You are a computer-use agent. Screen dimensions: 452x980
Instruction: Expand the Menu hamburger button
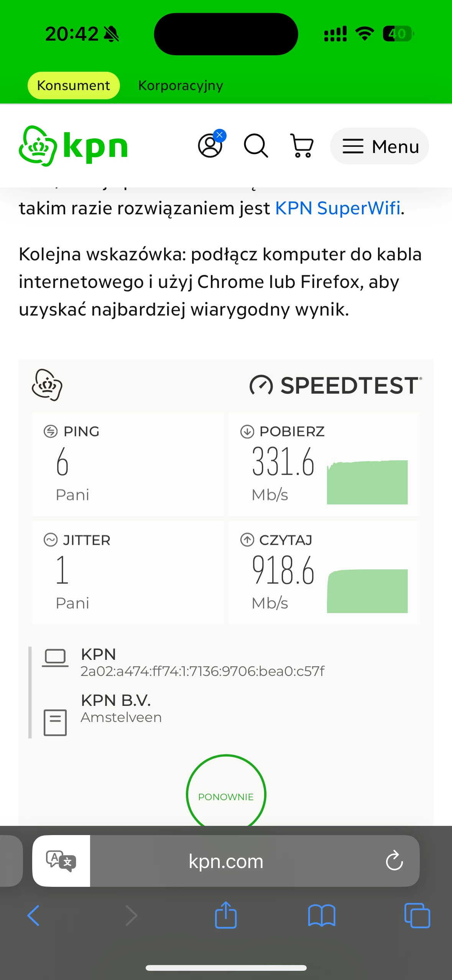coord(379,146)
